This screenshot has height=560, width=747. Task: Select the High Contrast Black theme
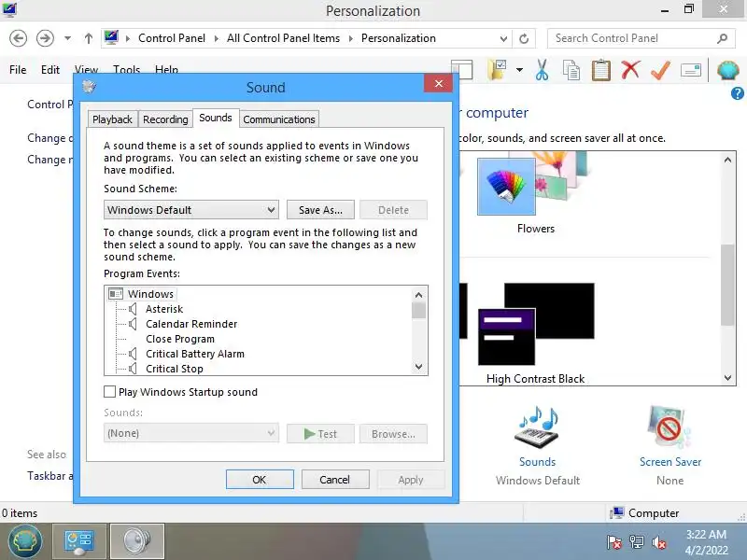(535, 324)
